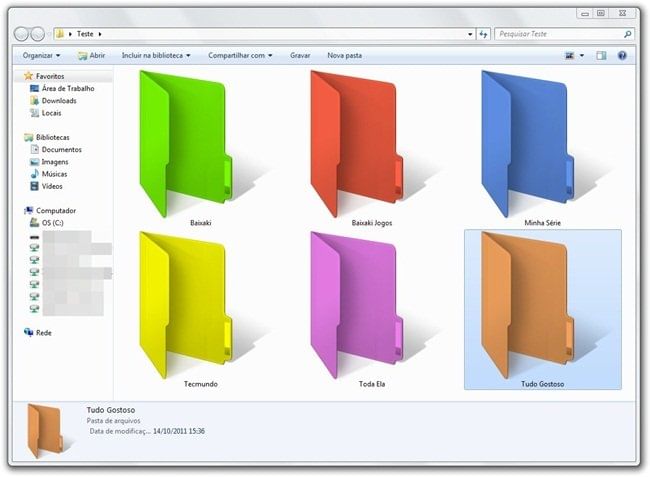Open the Compartilhar com dropdown

[x=241, y=56]
